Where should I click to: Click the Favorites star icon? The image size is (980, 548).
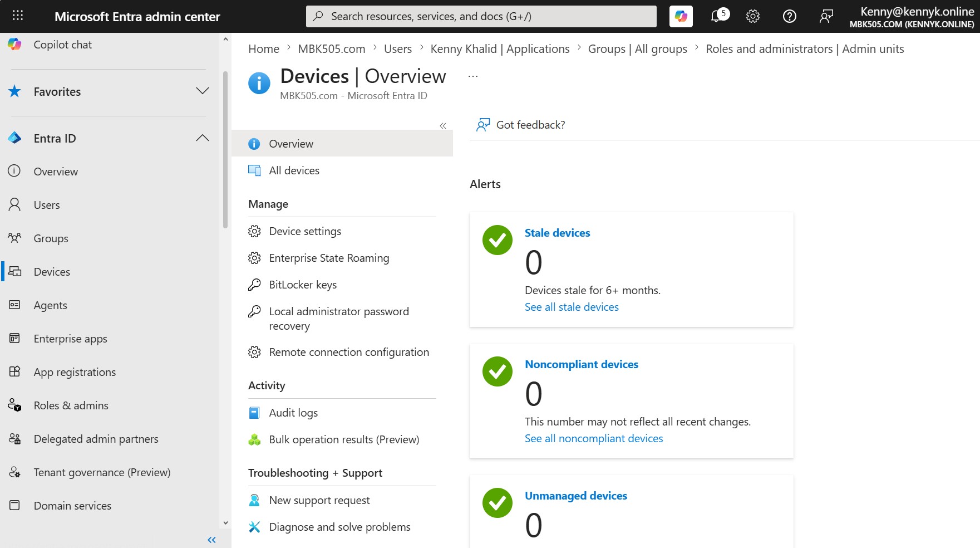[x=14, y=91]
